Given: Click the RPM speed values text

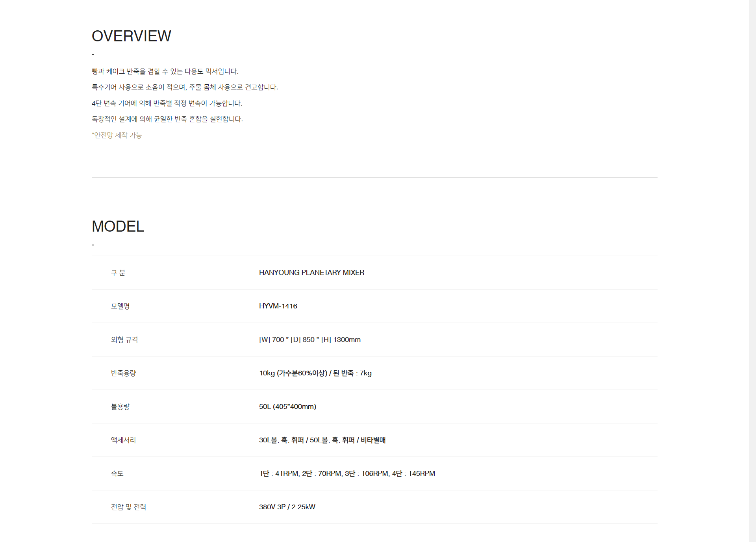Looking at the screenshot, I should click(x=346, y=473).
